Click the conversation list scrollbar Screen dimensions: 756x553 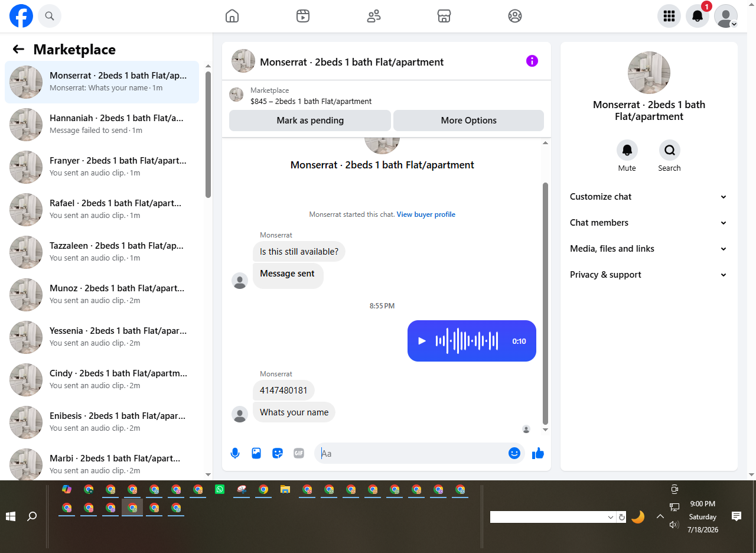[x=208, y=135]
